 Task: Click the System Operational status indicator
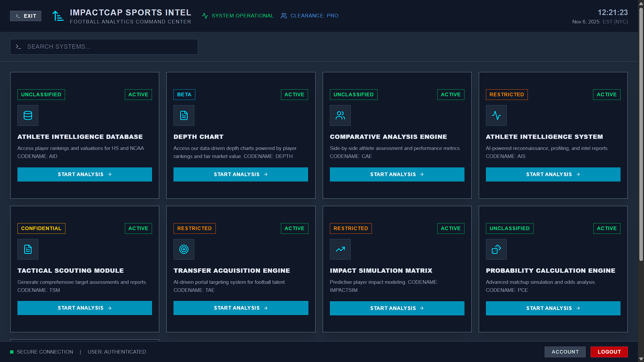click(238, 15)
